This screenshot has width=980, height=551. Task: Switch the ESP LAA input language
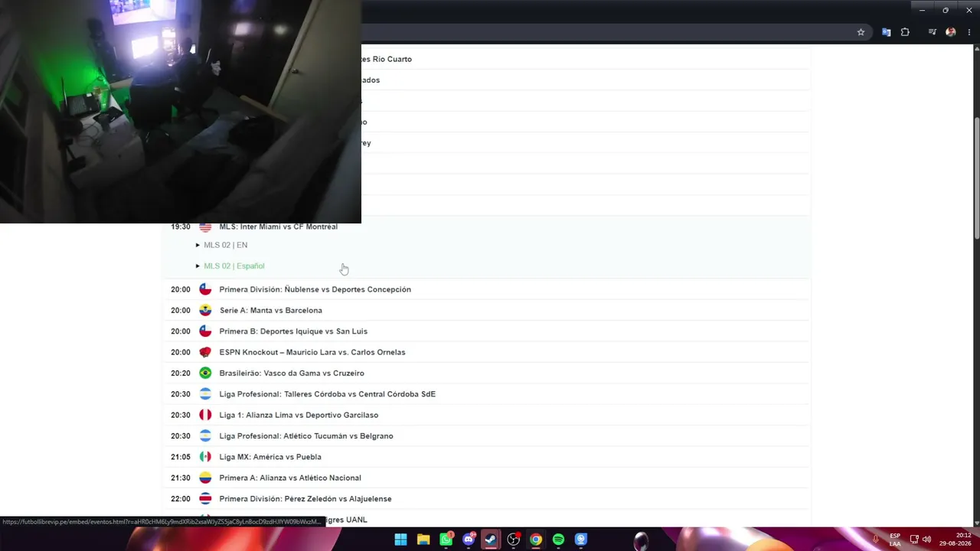coord(895,540)
